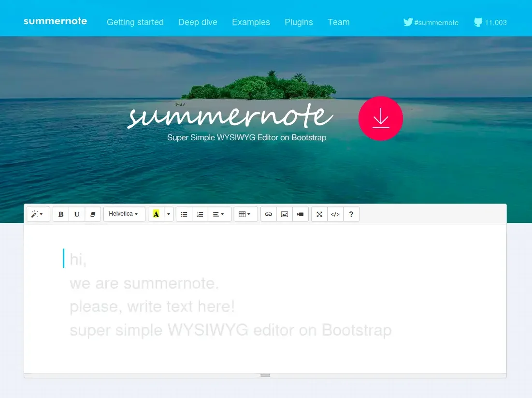
Task: Click into the editor text area
Action: point(265,298)
